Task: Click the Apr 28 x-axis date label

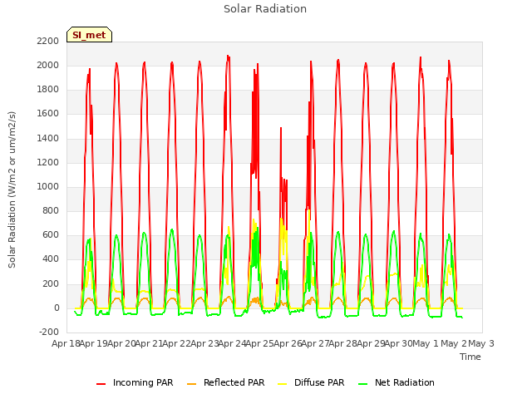Action: click(343, 343)
